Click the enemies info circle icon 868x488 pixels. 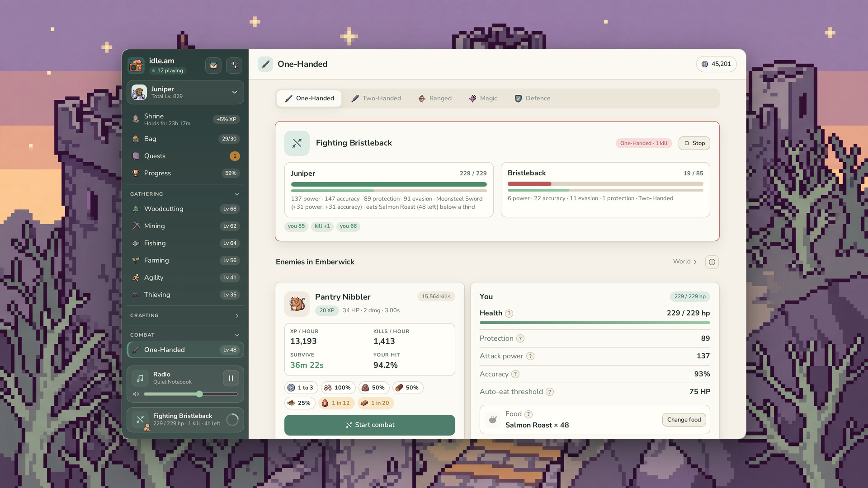coord(712,262)
